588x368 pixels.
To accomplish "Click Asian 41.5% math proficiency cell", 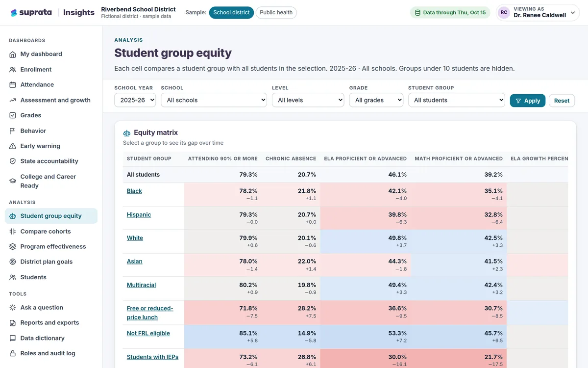I will click(x=459, y=265).
